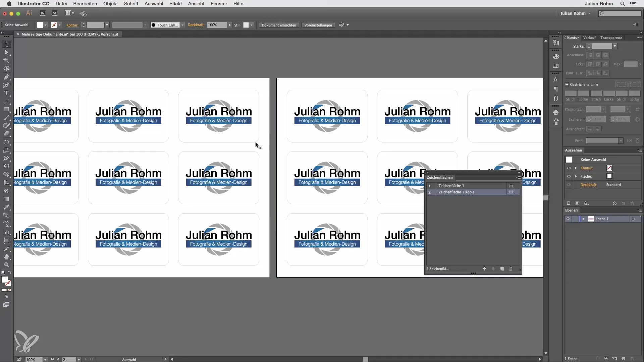644x362 pixels.
Task: Open the Stärke dropdown arrow
Action: [615, 46]
